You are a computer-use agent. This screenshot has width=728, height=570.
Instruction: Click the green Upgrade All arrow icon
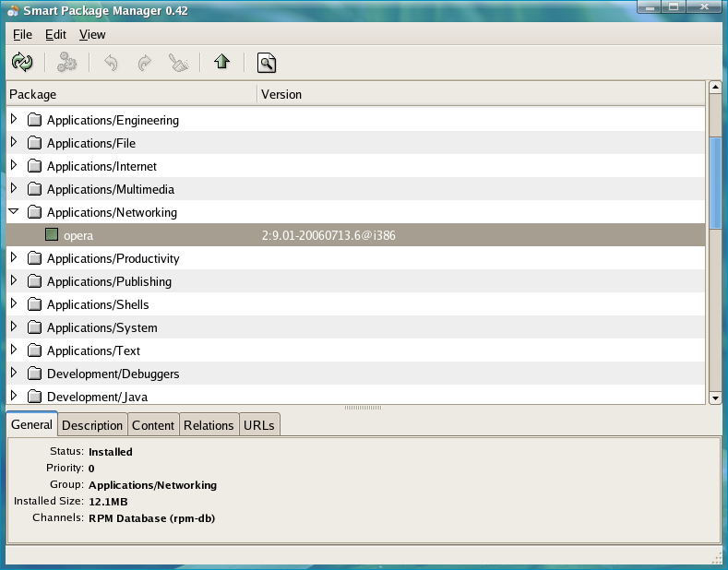[x=221, y=63]
